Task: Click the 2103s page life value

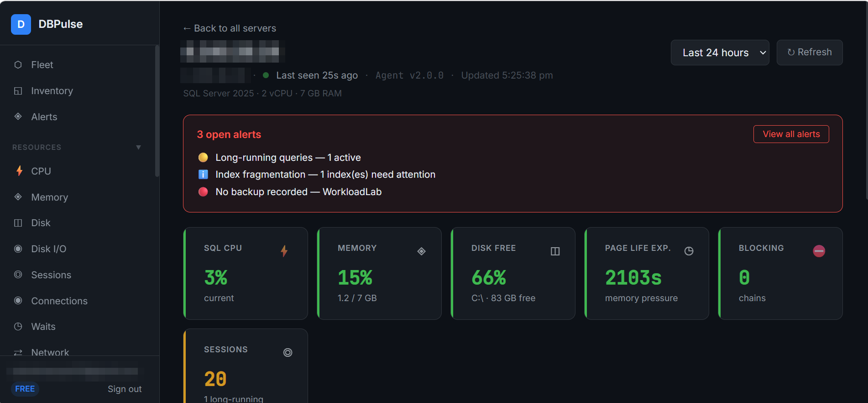Action: (x=633, y=278)
